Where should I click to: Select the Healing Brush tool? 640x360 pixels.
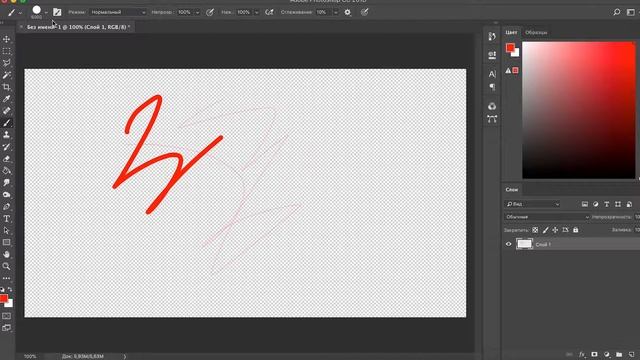pyautogui.click(x=7, y=111)
